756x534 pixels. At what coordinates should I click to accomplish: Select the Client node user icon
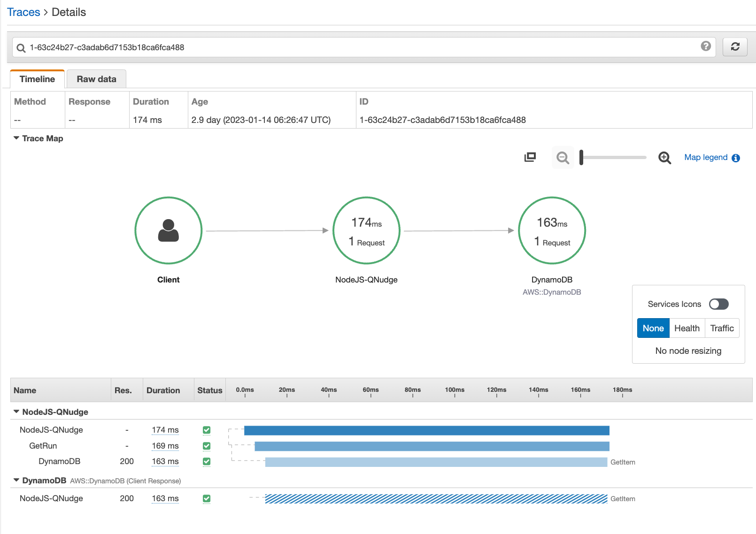(169, 230)
